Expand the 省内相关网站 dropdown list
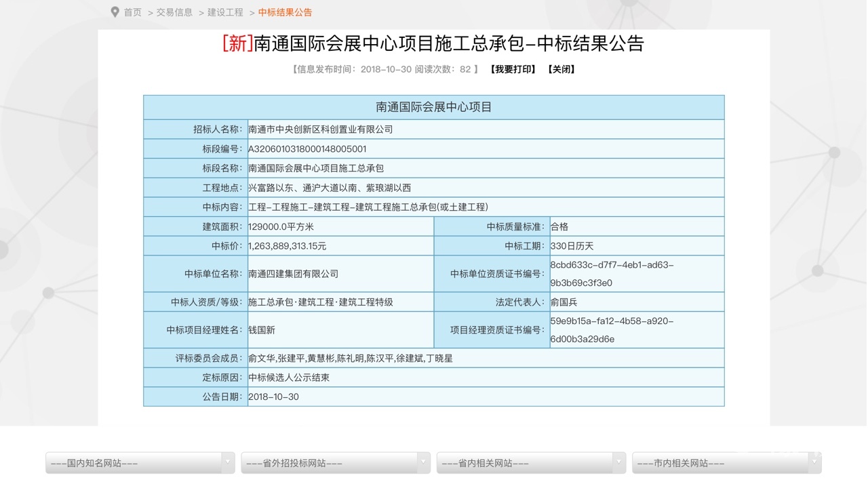 [x=530, y=463]
